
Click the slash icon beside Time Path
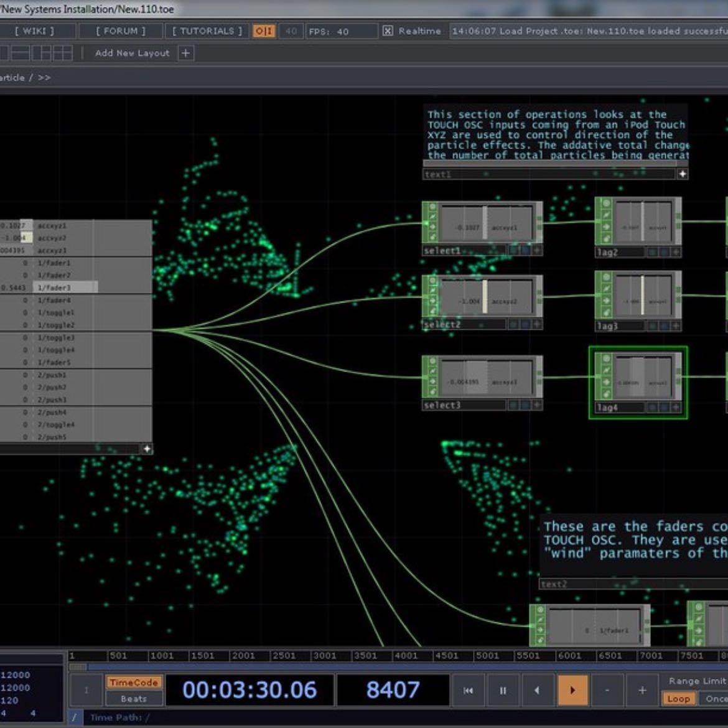pyautogui.click(x=74, y=717)
